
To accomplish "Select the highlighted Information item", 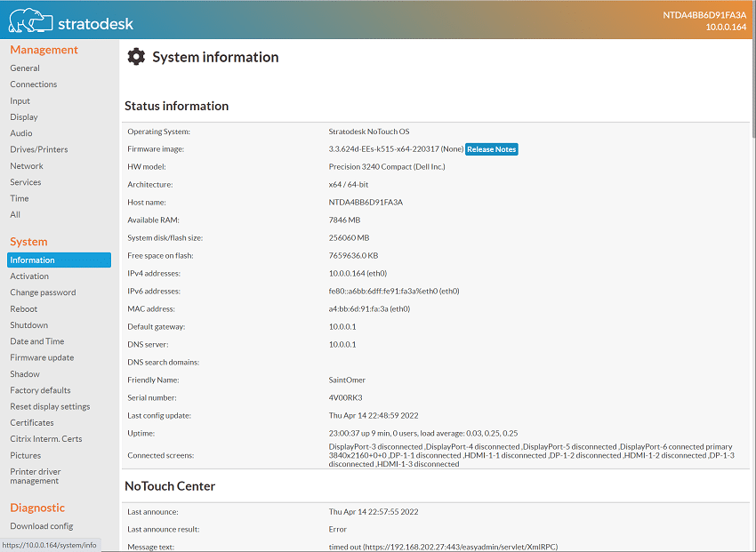I will coord(59,260).
